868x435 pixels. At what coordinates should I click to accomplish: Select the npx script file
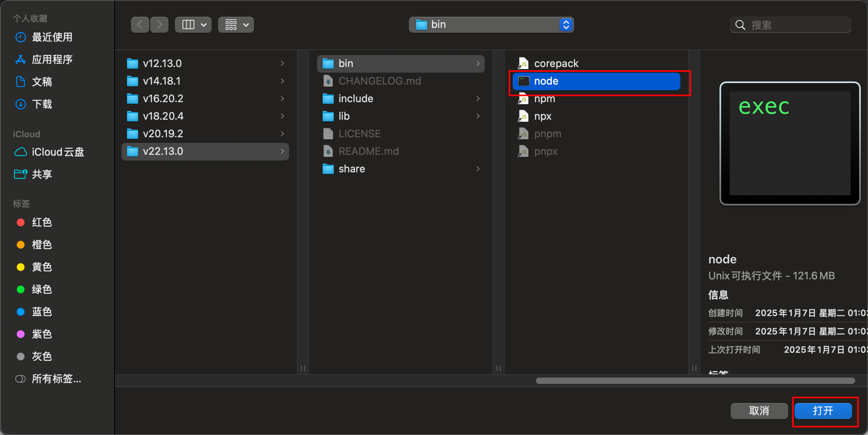coord(543,116)
